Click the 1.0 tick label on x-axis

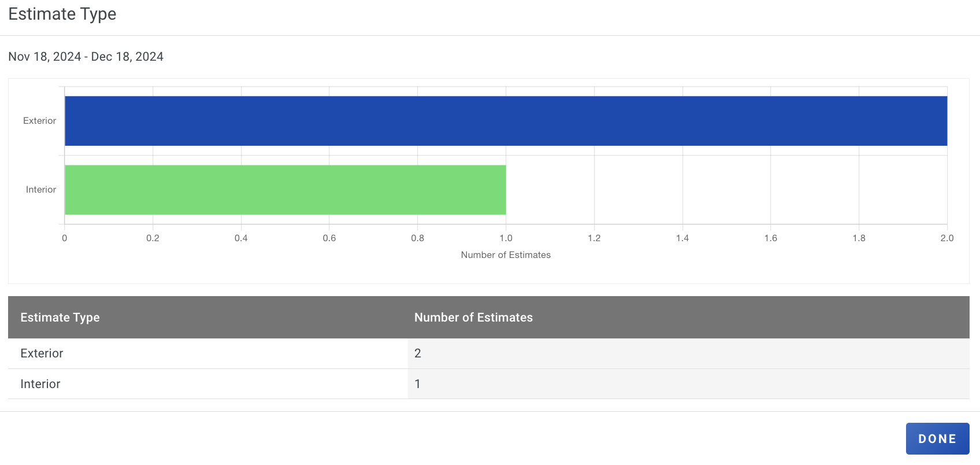point(506,238)
